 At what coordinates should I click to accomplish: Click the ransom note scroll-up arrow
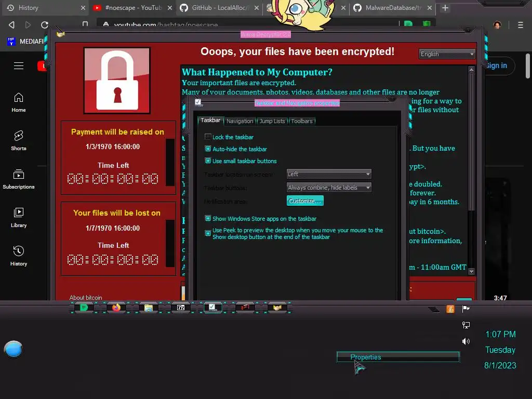point(471,70)
